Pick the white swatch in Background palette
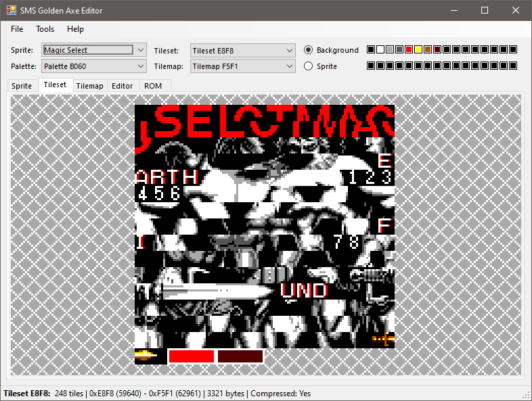The image size is (532, 401). click(380, 49)
